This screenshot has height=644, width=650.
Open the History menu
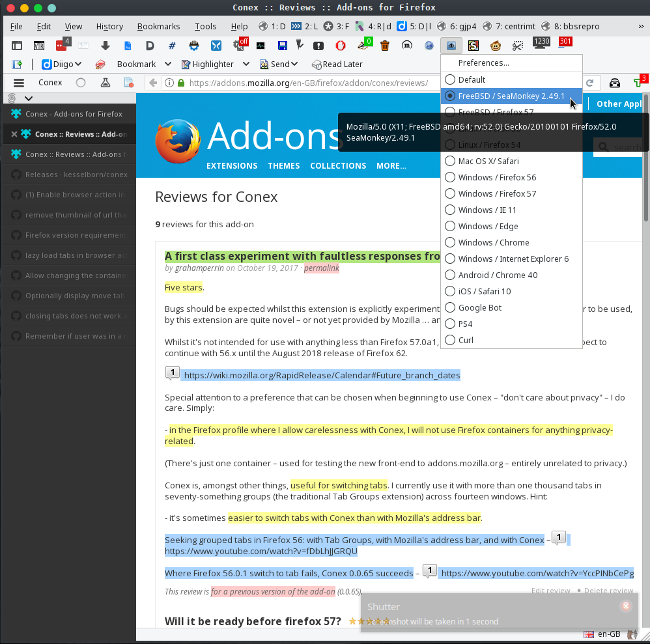109,27
